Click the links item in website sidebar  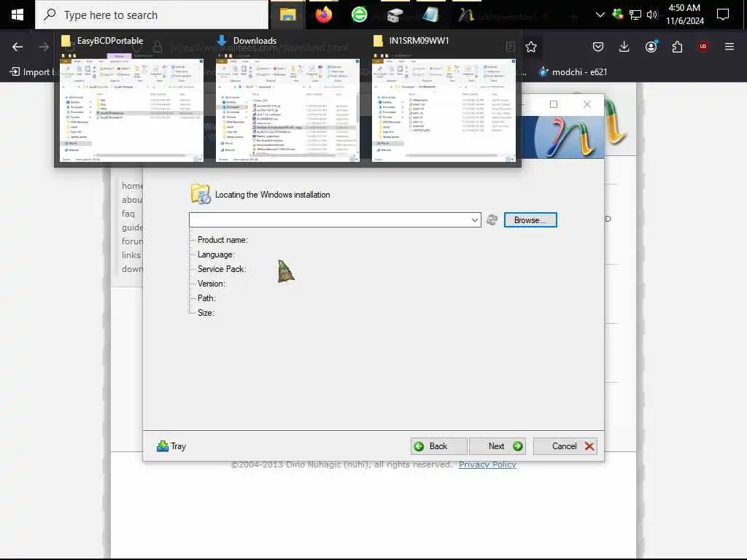[x=131, y=255]
